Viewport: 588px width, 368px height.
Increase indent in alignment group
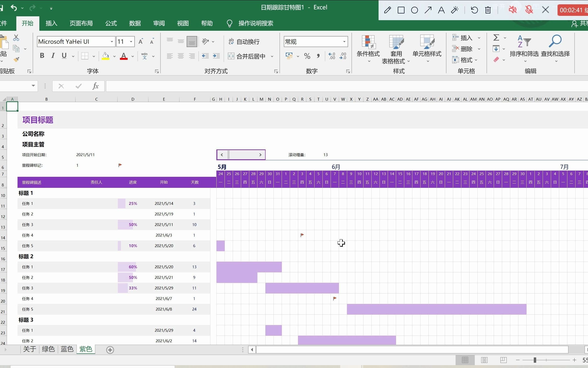[216, 56]
